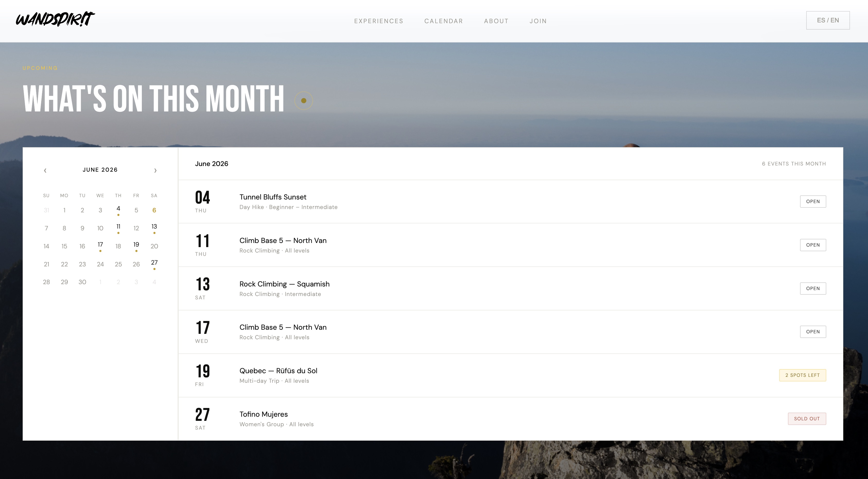
Task: Choose June 13 in the calendar grid
Action: point(154,228)
